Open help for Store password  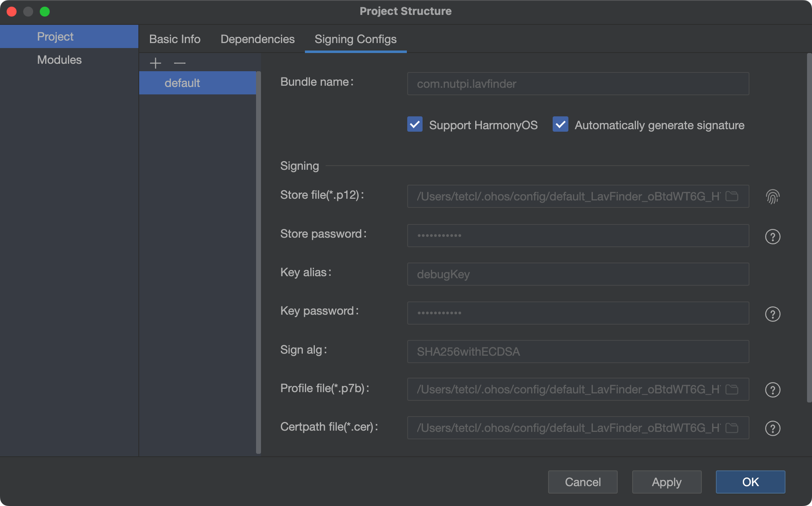click(x=772, y=236)
